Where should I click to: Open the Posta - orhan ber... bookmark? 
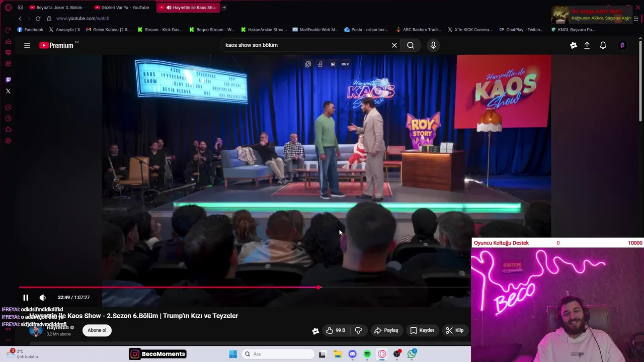click(x=367, y=30)
